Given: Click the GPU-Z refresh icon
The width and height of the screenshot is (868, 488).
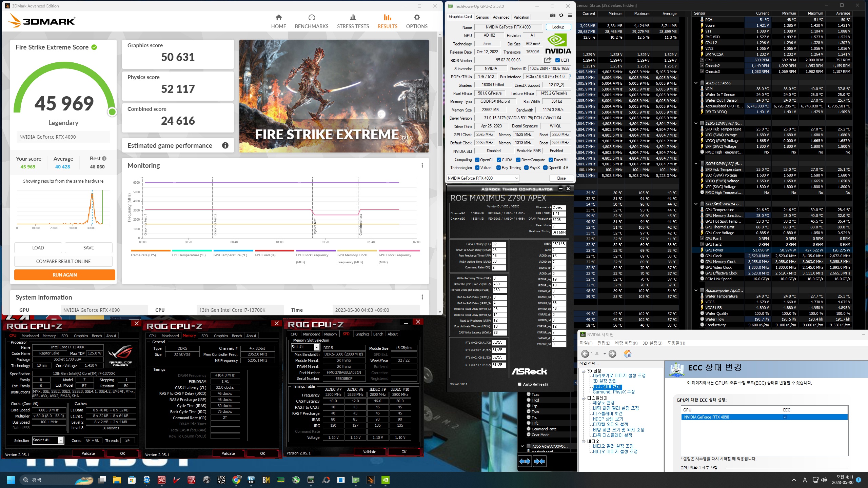Looking at the screenshot, I should [561, 16].
